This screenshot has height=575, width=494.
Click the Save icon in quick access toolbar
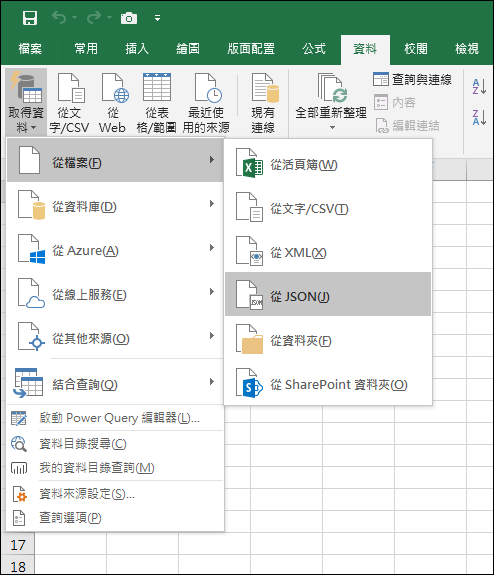point(30,18)
